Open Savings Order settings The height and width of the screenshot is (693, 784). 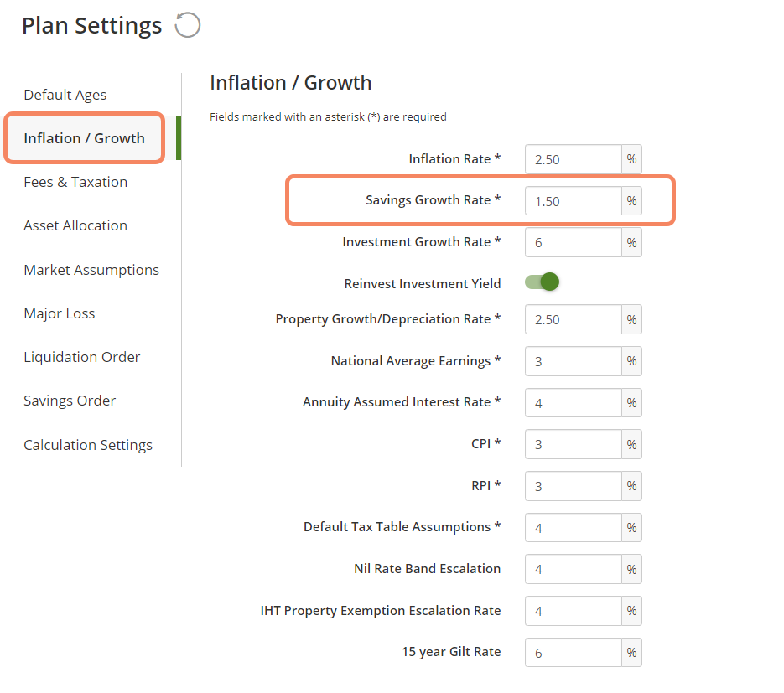(70, 401)
